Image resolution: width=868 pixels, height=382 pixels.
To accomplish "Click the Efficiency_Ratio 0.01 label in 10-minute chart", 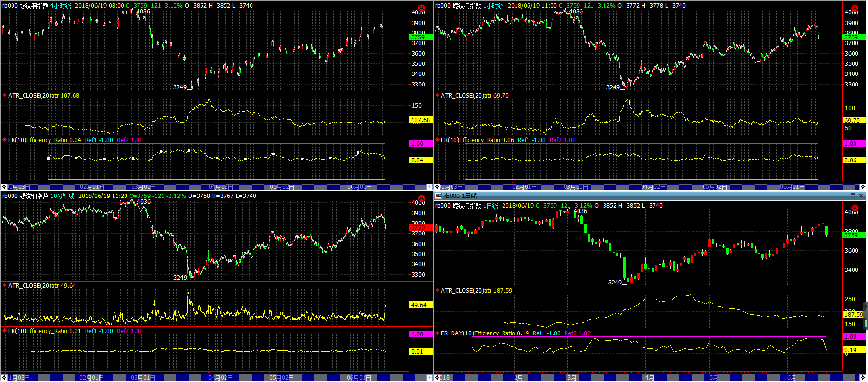I will point(54,331).
